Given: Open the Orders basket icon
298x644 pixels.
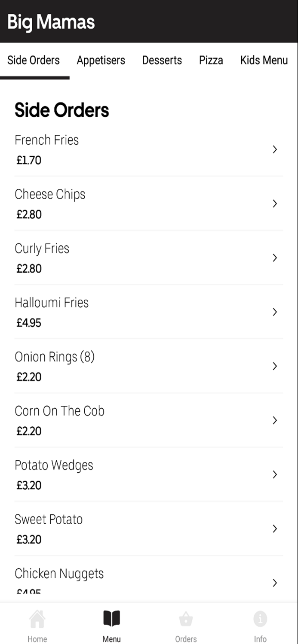Looking at the screenshot, I should [x=186, y=620].
